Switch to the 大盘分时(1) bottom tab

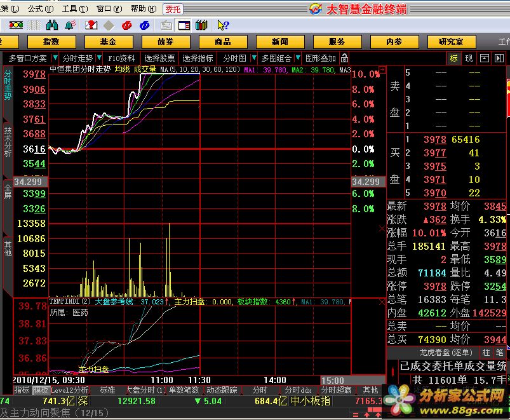[x=145, y=390]
